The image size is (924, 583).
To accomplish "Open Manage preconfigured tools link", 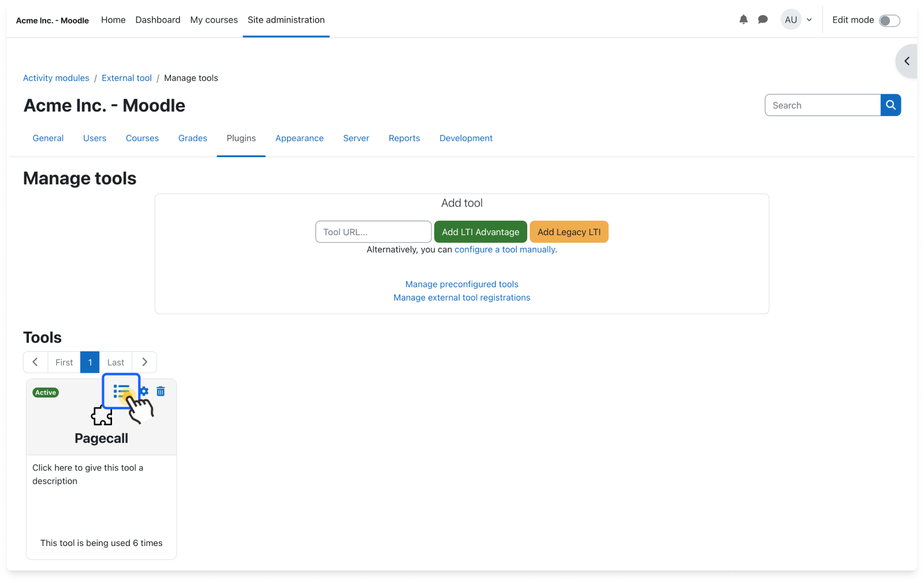I will tap(461, 284).
